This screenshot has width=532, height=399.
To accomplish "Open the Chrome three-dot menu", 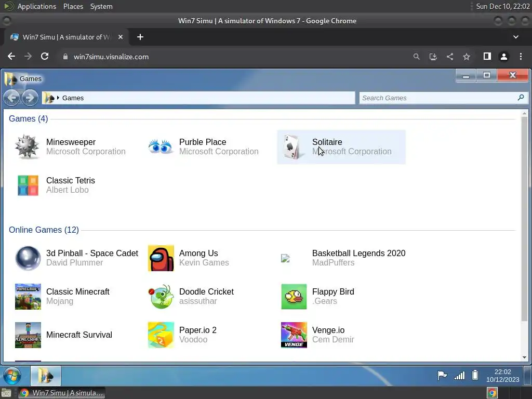I will (521, 57).
